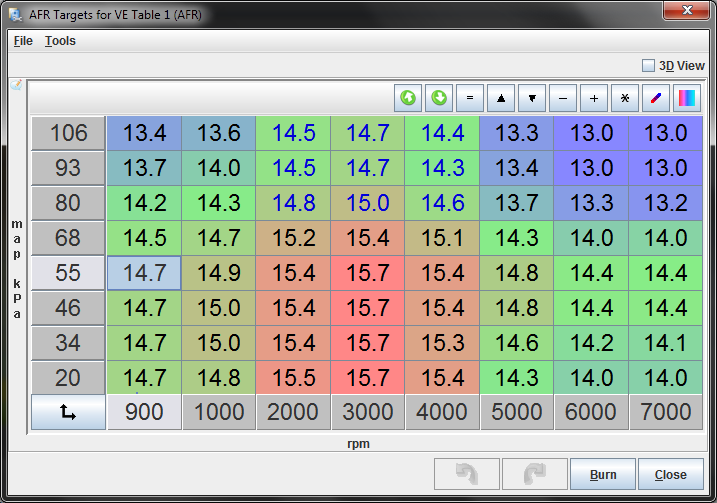717x503 pixels.
Task: Click the minus decrease toolbar button
Action: tap(563, 98)
